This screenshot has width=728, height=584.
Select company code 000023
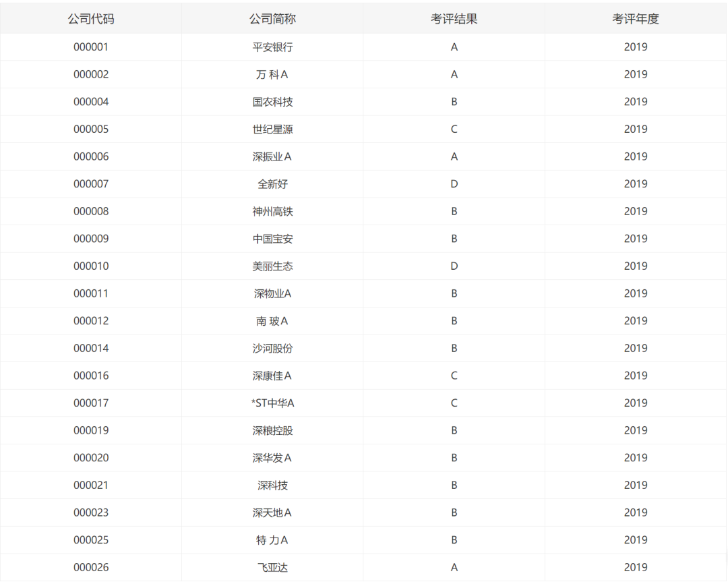91,513
